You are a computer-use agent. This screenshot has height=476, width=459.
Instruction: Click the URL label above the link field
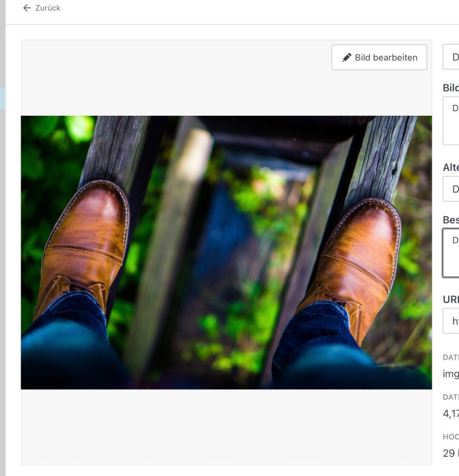click(x=451, y=299)
